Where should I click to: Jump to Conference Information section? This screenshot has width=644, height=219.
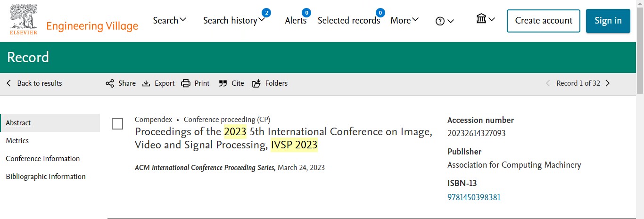tap(43, 159)
